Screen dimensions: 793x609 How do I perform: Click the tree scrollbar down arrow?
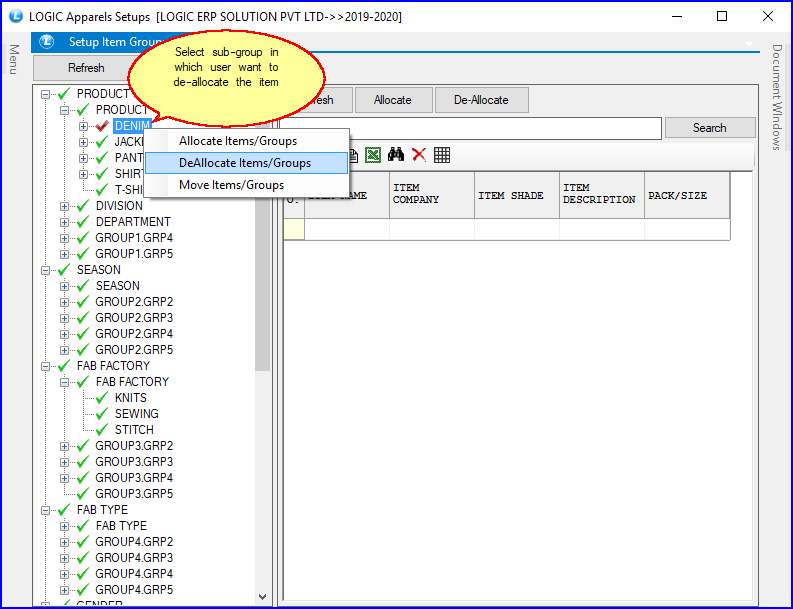[x=262, y=597]
